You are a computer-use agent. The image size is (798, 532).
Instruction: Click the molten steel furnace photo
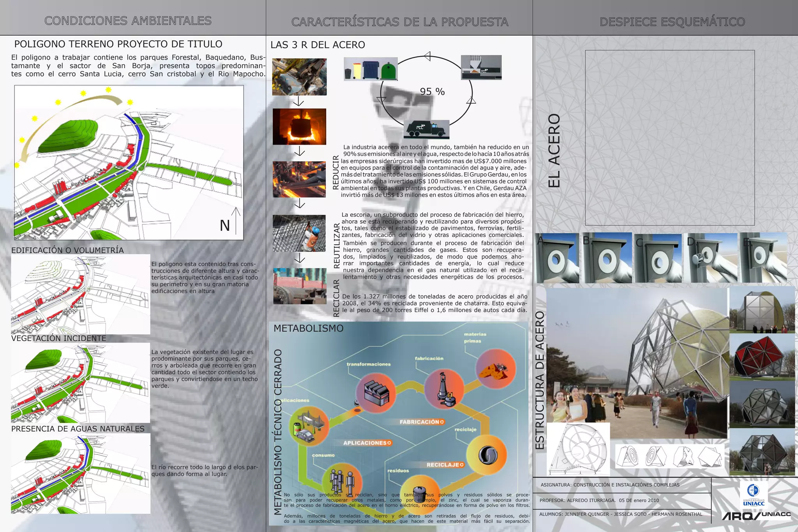pyautogui.click(x=299, y=127)
